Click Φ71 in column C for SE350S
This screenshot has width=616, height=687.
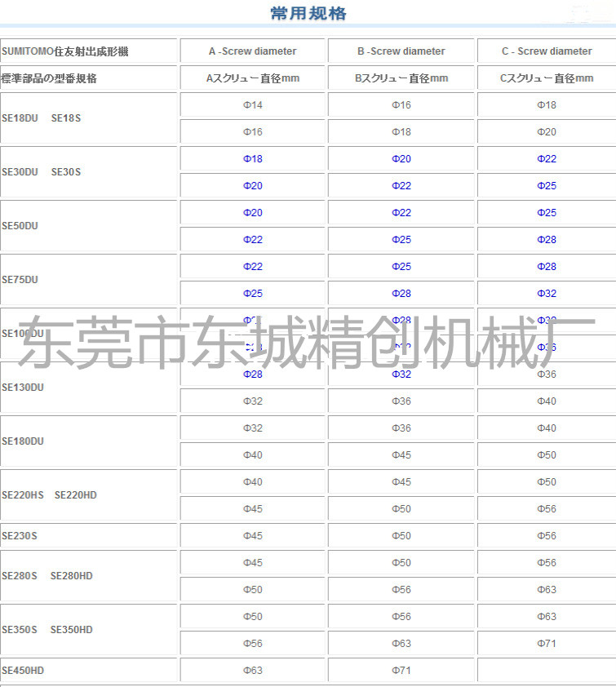pos(547,644)
